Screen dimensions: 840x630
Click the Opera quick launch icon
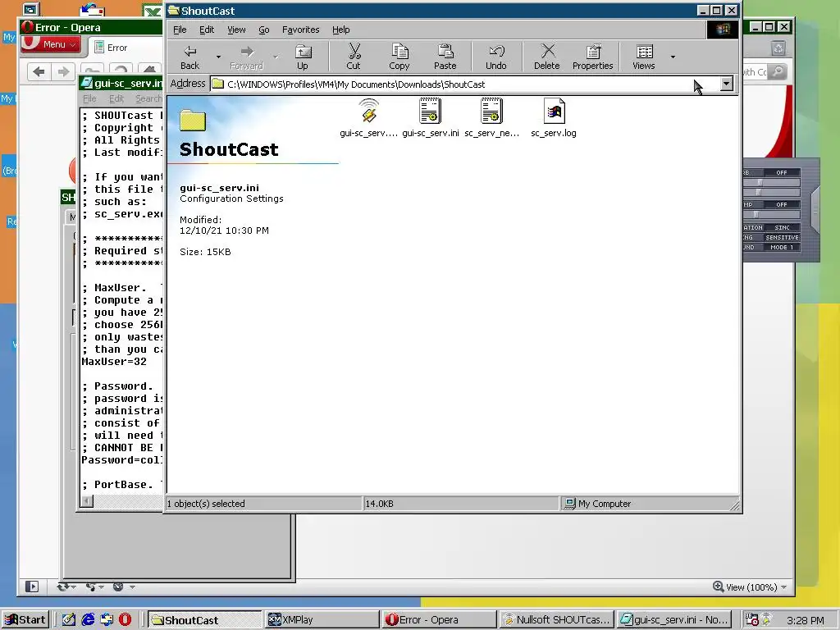(125, 620)
